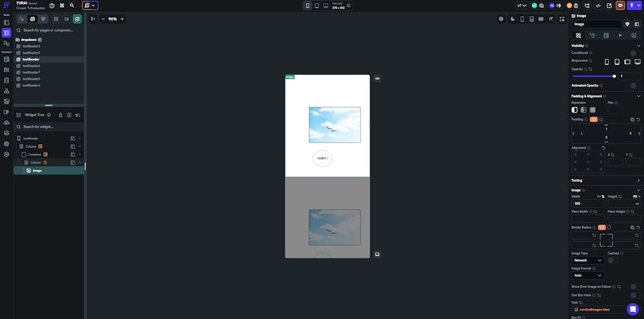The image size is (644, 319).
Task: Open the view code icon in top bar
Action: click(x=598, y=6)
